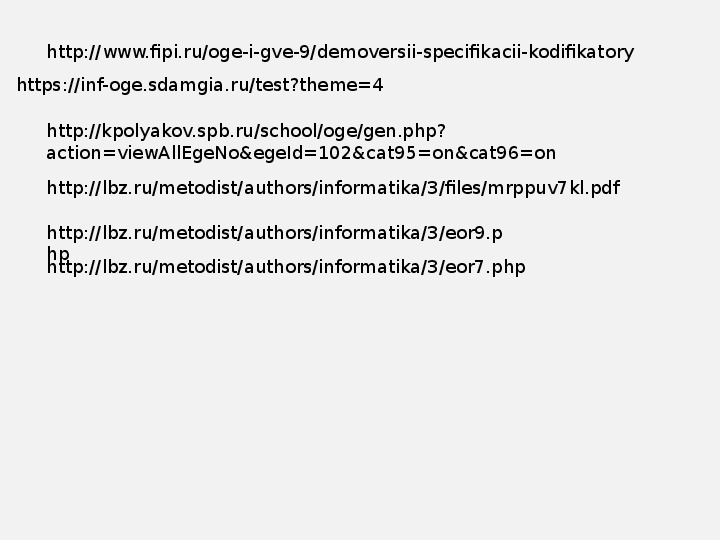Viewport: 720px width, 540px height.
Task: Open the fipi.ru demoversii-specifikacii-kodifikatory link
Action: pyautogui.click(x=340, y=52)
